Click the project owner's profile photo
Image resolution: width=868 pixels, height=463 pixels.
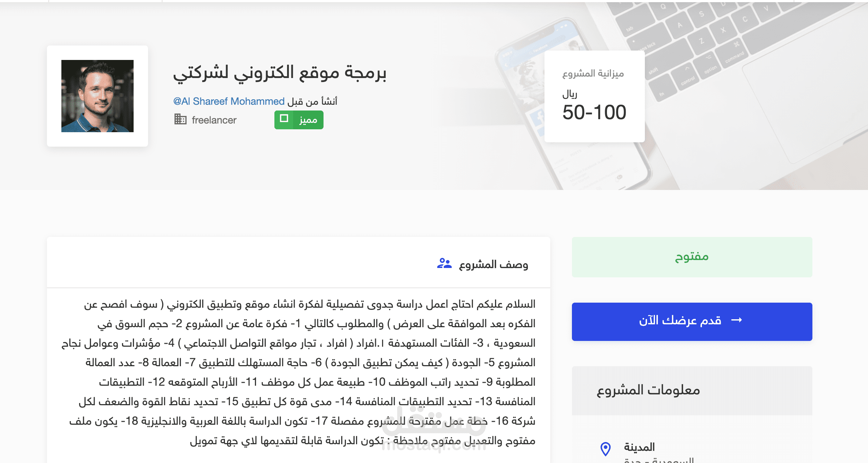pos(97,96)
